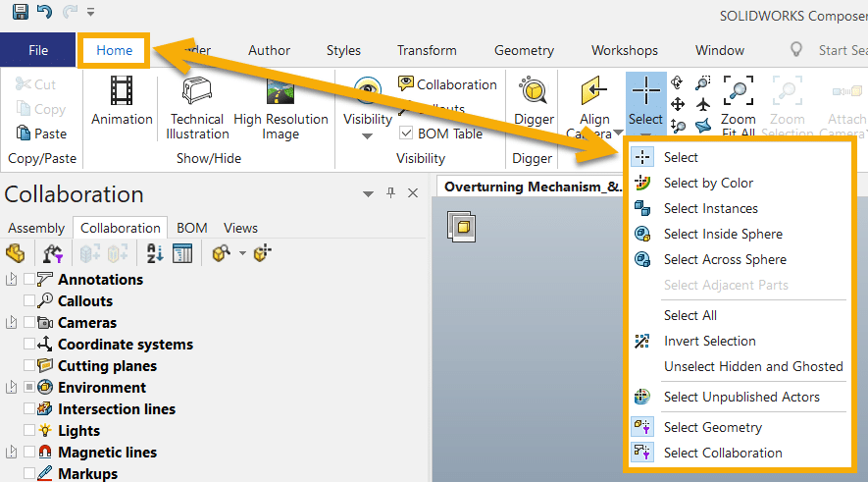Activate the Digger tool
The height and width of the screenshot is (482, 868).
pos(534,100)
